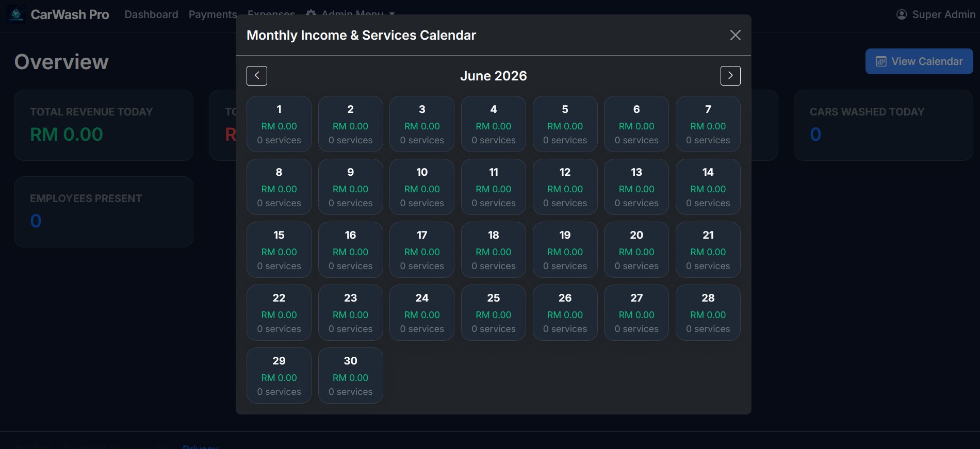Open Payments in the navigation bar
Viewport: 980px width, 449px height.
pyautogui.click(x=213, y=14)
